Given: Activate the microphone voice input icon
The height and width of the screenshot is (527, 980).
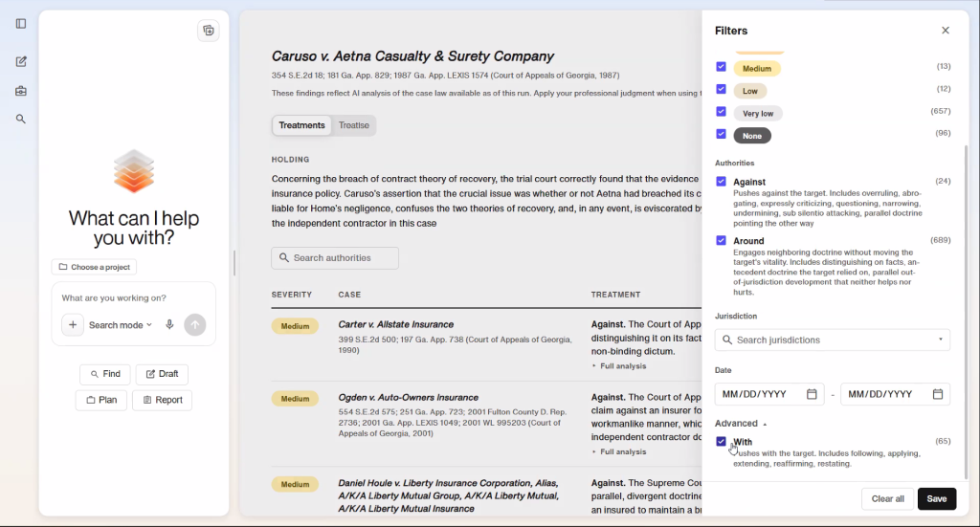Looking at the screenshot, I should 169,324.
